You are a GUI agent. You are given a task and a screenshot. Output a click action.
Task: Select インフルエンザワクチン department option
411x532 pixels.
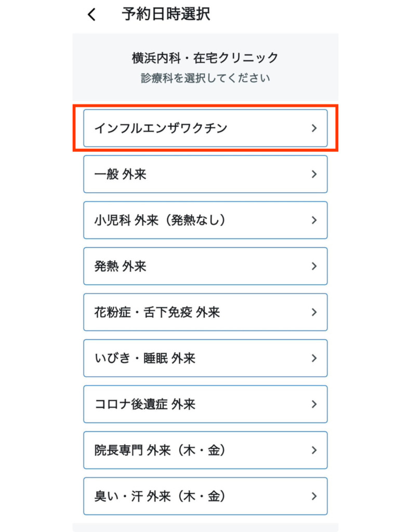pos(205,128)
